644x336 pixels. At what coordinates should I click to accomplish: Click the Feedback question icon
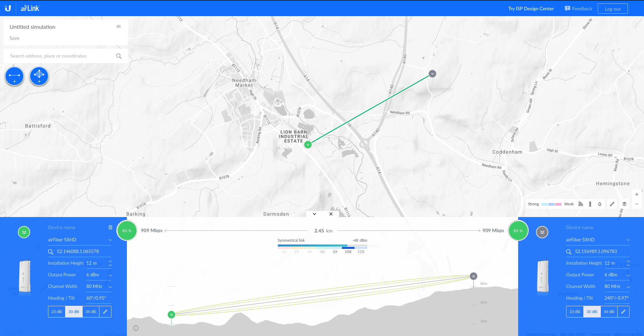pyautogui.click(x=568, y=9)
